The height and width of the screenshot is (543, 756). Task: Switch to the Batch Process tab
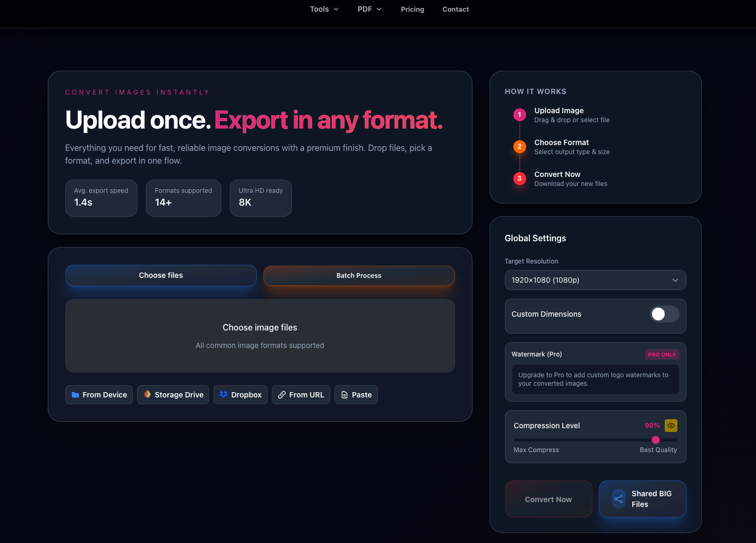359,276
